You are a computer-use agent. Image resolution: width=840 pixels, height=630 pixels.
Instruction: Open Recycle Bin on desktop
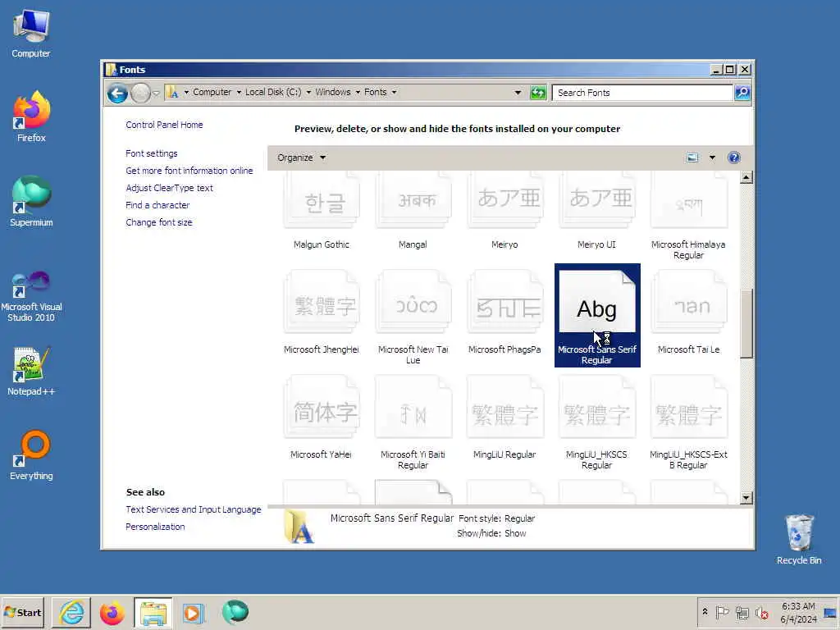[x=799, y=540]
